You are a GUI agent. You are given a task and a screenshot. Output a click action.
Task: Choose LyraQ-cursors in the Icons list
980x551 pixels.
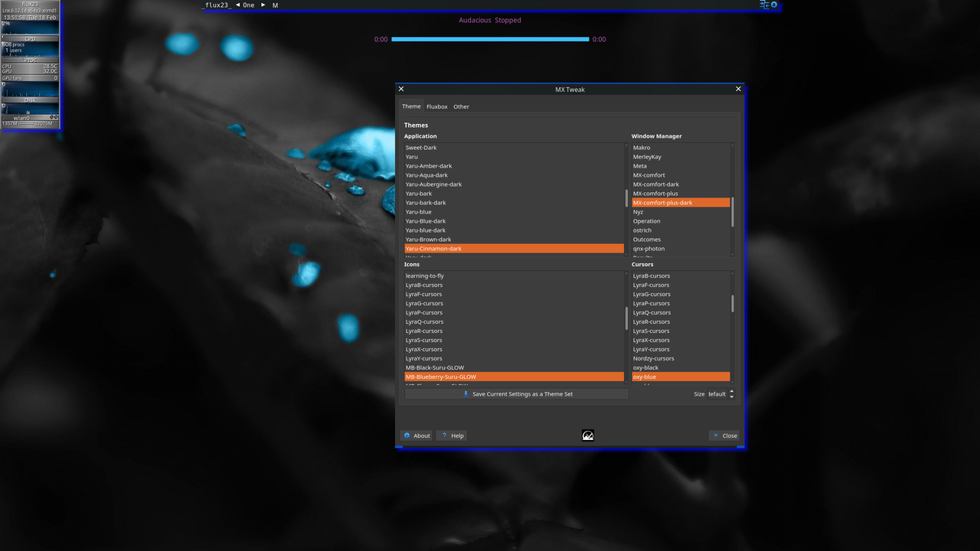514,322
